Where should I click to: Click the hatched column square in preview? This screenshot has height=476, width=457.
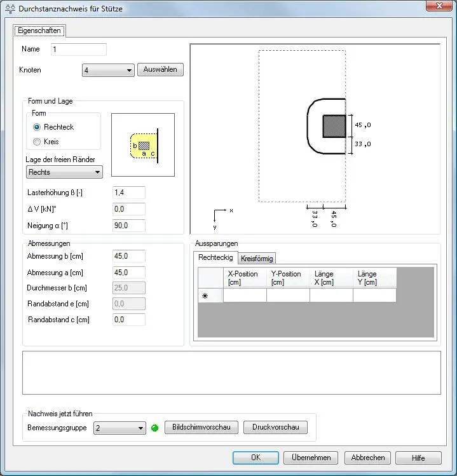(x=334, y=126)
